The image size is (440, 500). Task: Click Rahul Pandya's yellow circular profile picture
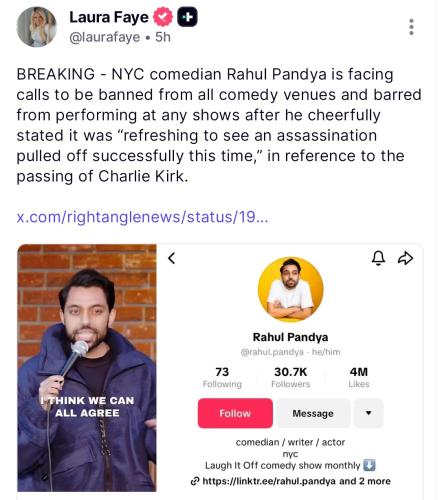[290, 289]
